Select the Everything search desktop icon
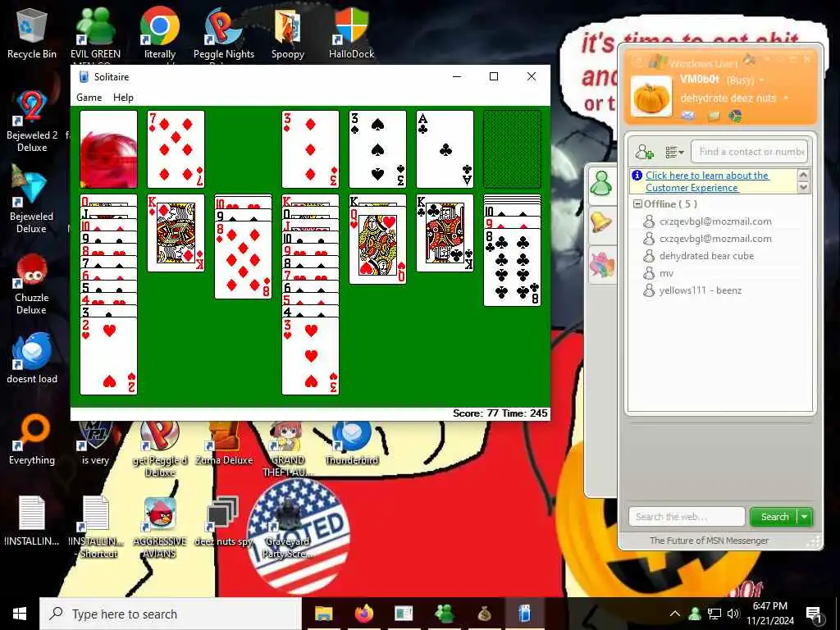This screenshot has width=840, height=630. (32, 440)
